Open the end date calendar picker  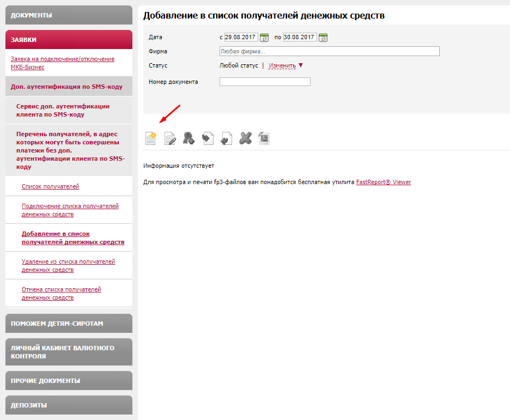[323, 38]
